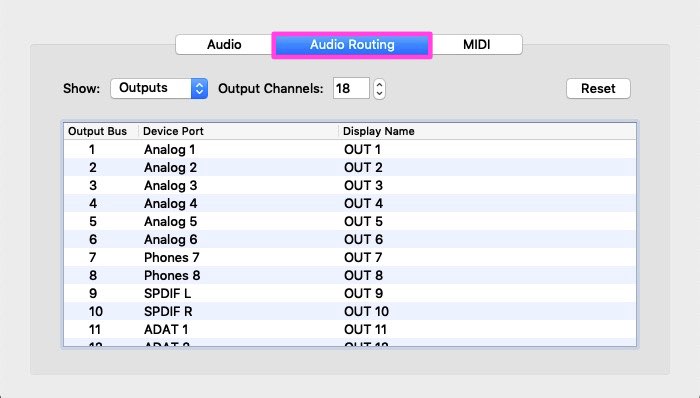700x398 pixels.
Task: Open the MIDI tab
Action: pyautogui.click(x=477, y=45)
